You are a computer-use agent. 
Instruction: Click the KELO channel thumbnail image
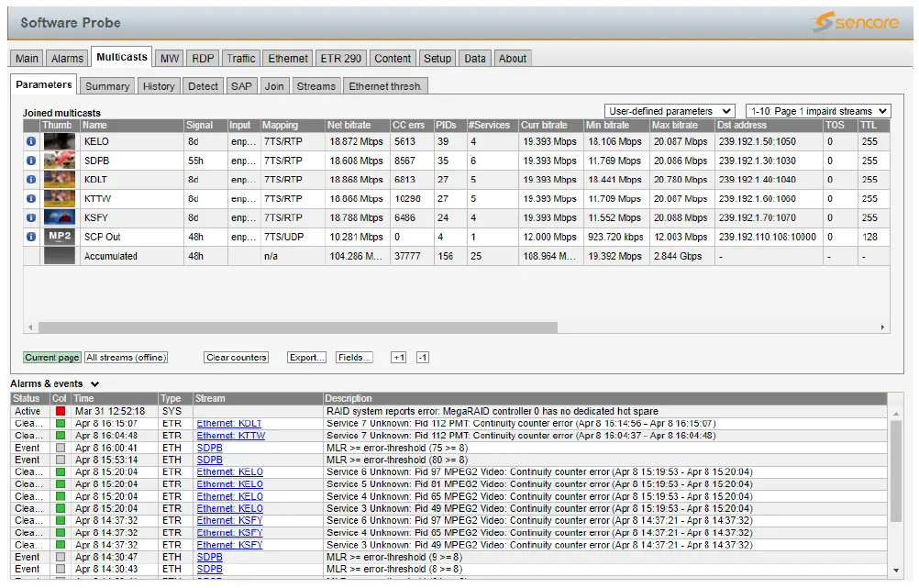tap(61, 142)
